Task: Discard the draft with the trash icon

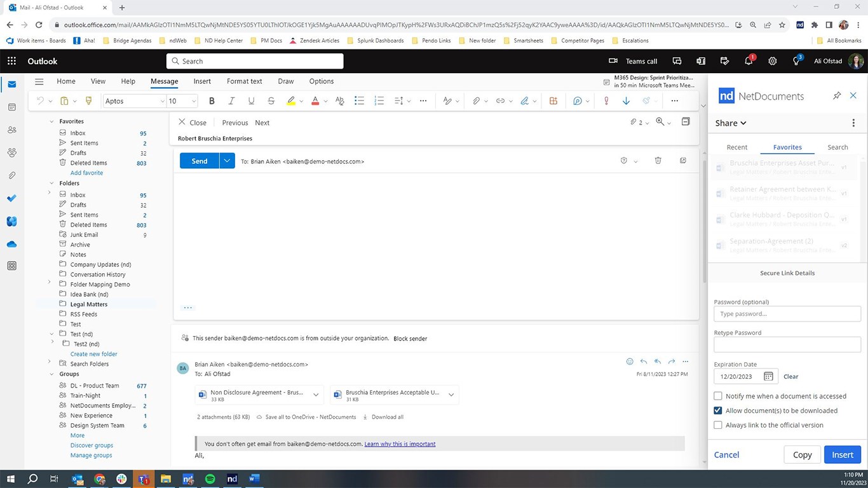Action: coord(658,161)
